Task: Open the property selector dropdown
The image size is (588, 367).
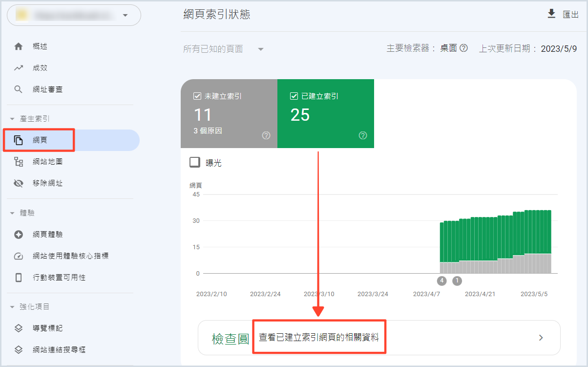Action: pos(125,15)
